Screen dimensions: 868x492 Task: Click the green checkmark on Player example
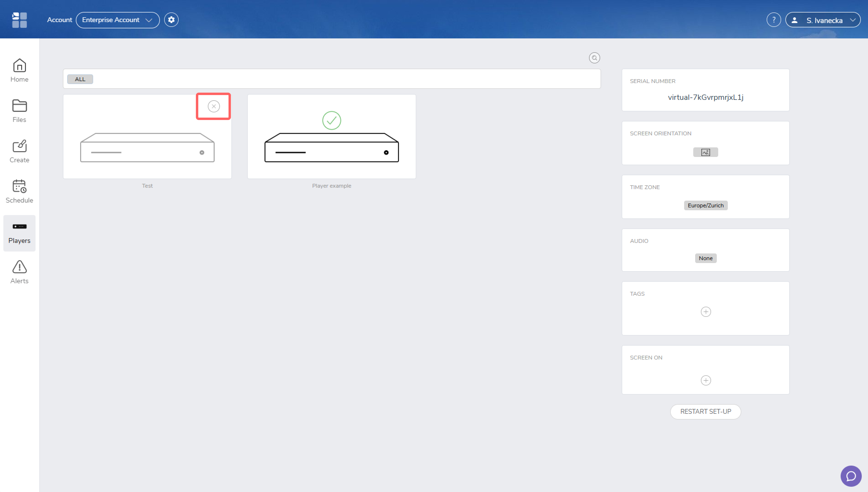click(332, 120)
